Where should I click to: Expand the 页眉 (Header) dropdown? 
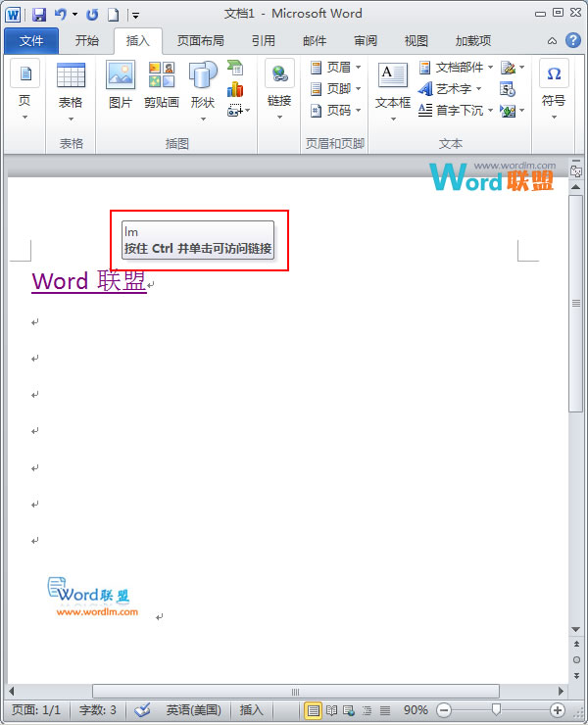[x=336, y=68]
